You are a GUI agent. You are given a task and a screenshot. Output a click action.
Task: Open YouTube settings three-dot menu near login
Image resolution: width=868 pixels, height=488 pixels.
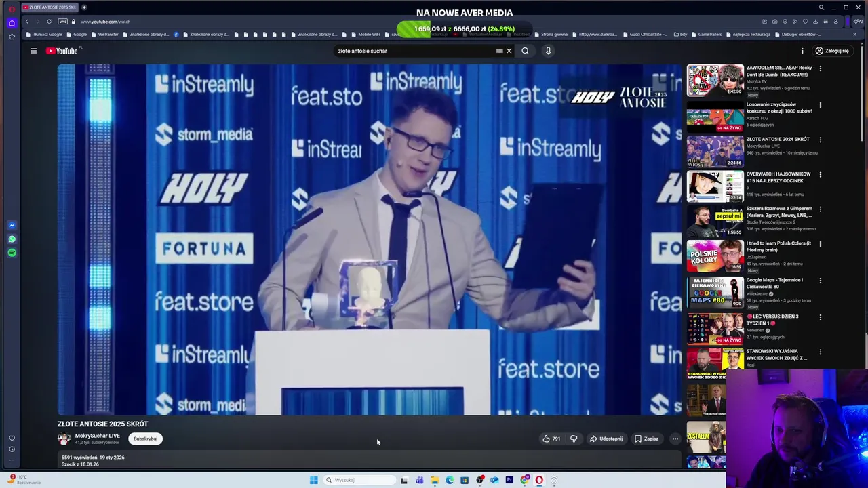pyautogui.click(x=802, y=51)
